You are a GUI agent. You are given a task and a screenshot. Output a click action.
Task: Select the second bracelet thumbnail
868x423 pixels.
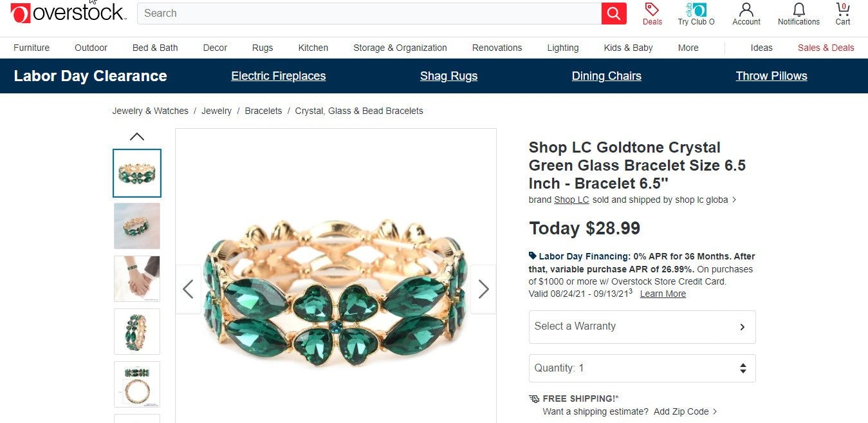(x=136, y=226)
